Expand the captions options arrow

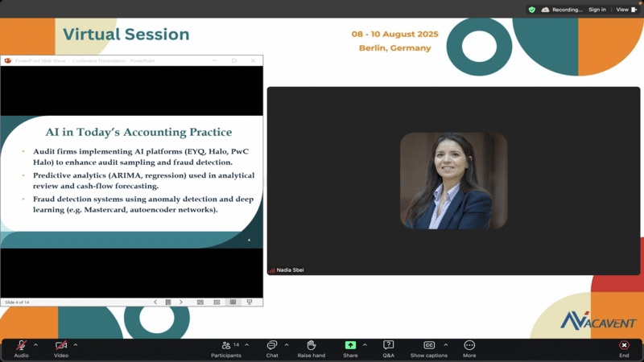click(445, 344)
